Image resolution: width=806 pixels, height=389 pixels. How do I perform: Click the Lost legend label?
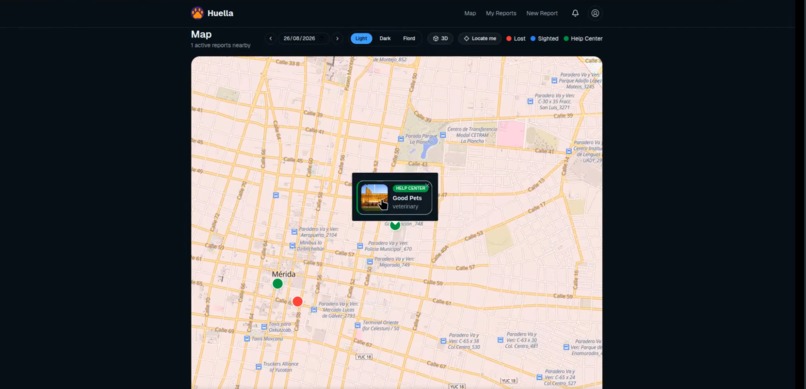pyautogui.click(x=520, y=39)
